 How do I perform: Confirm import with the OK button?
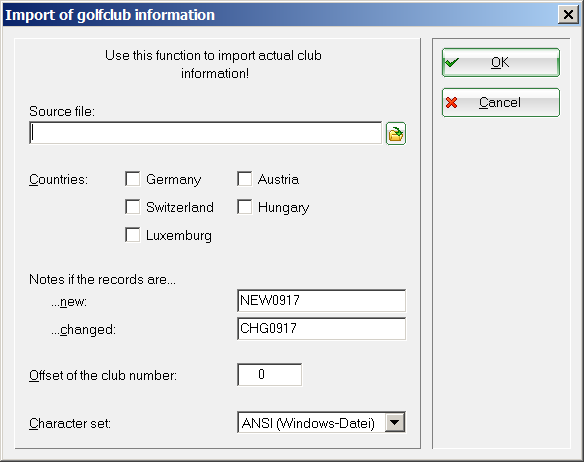point(501,63)
